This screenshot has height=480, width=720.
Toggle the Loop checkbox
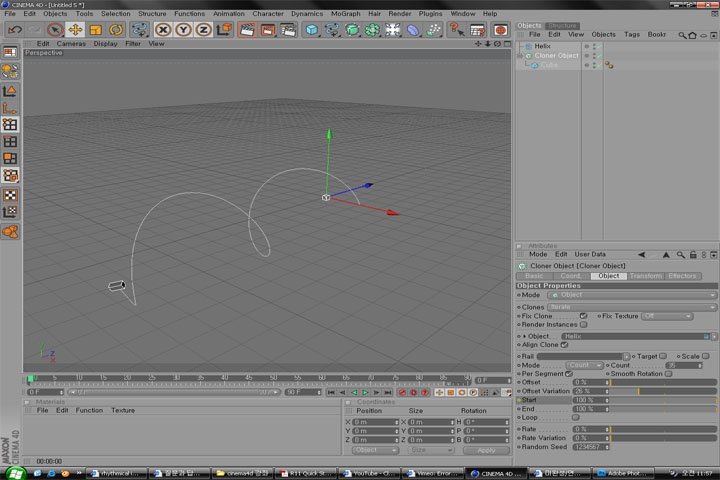pos(576,418)
